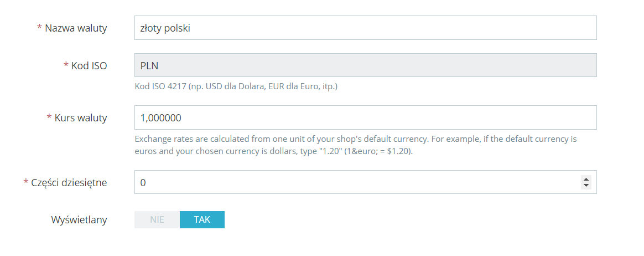Select TAK for the Wyświetlany option
This screenshot has width=644, height=256.
point(202,219)
